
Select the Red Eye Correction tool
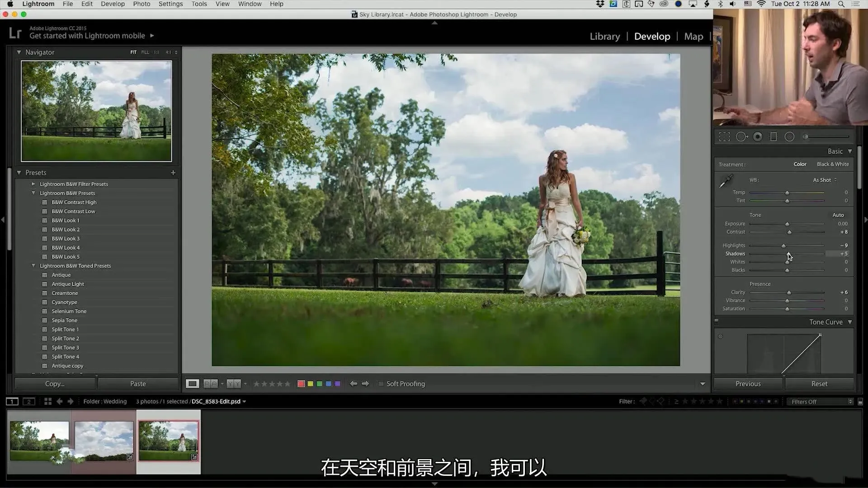(x=758, y=136)
